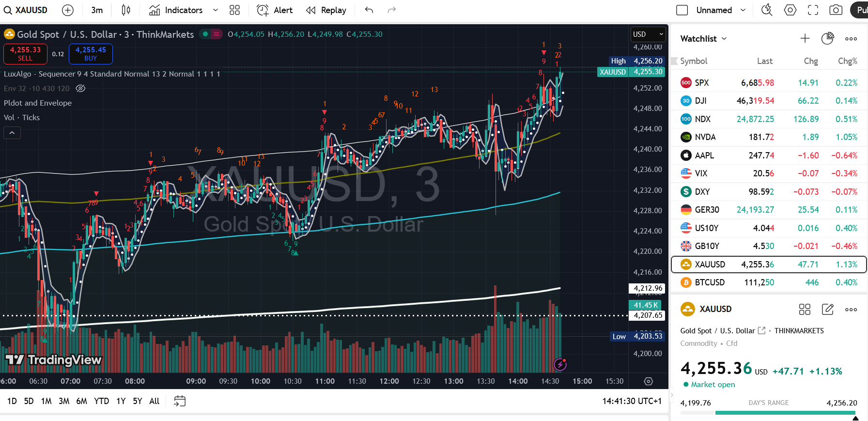Open the candlestick chart style menu
This screenshot has width=868, height=421.
126,10
